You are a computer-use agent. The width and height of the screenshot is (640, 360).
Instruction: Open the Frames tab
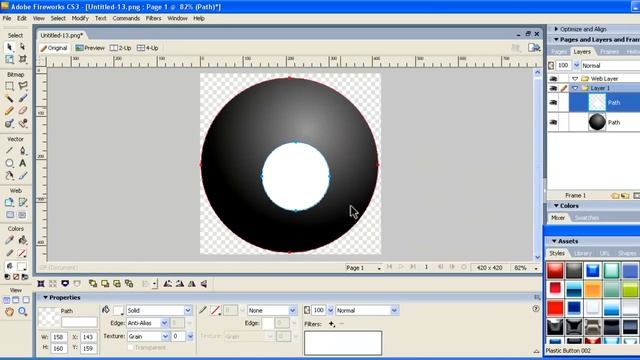click(x=609, y=52)
